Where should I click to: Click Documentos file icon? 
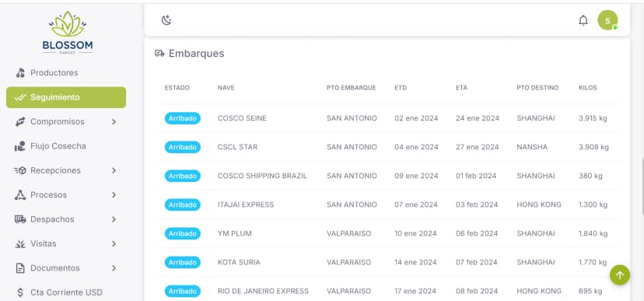pos(20,268)
